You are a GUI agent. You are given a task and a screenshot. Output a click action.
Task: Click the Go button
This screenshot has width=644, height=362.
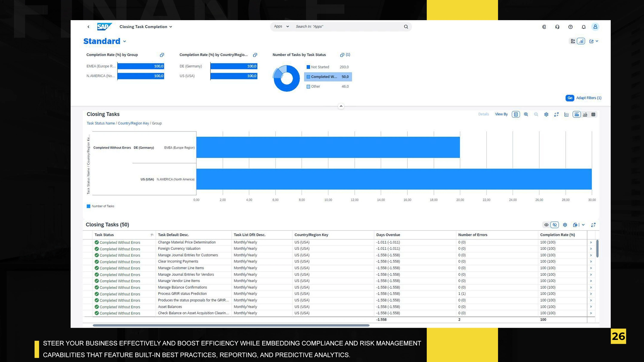coord(570,98)
